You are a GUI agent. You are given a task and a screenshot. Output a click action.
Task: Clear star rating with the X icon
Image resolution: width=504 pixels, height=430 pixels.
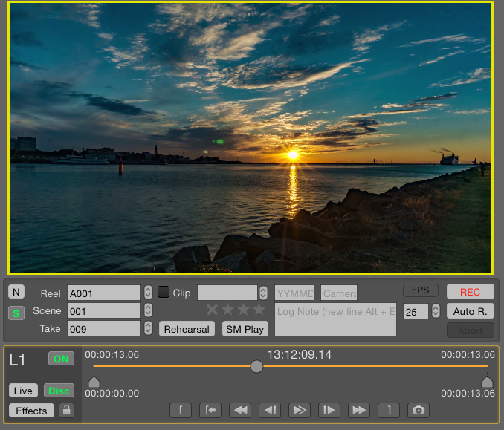[x=212, y=310]
